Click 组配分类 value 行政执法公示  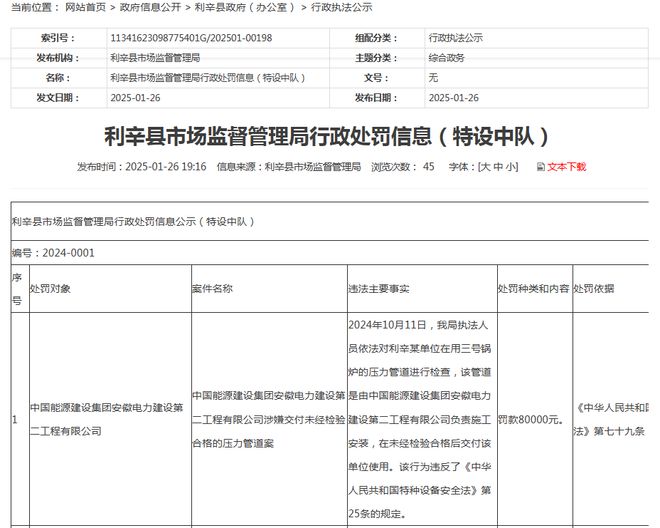tap(455, 38)
